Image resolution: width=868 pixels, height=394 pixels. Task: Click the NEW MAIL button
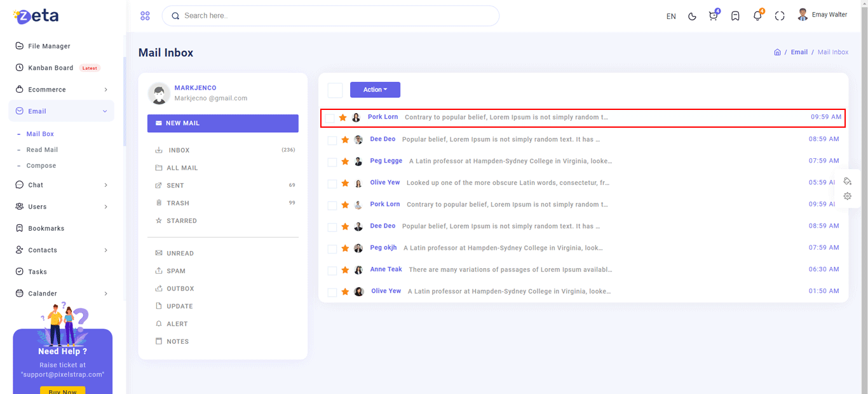pyautogui.click(x=222, y=123)
